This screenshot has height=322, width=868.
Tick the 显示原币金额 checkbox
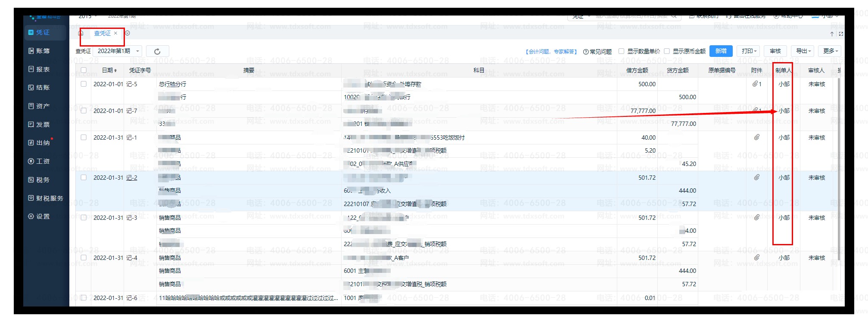(667, 51)
